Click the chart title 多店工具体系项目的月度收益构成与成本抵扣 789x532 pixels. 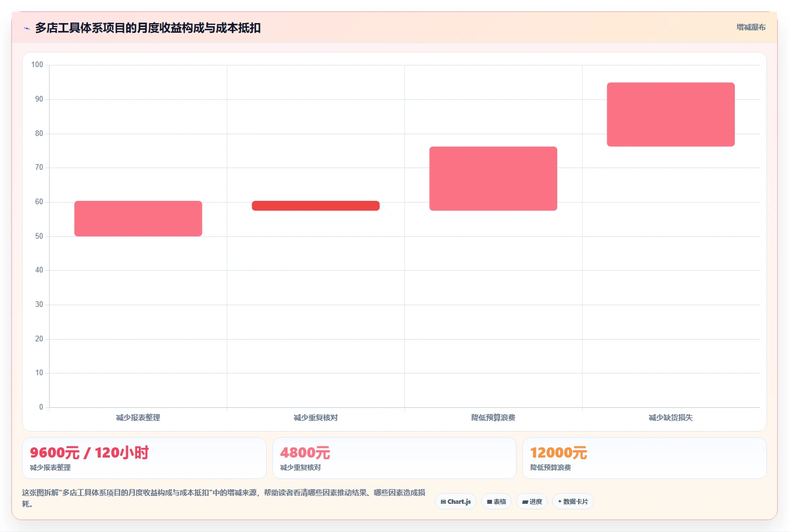click(x=148, y=28)
